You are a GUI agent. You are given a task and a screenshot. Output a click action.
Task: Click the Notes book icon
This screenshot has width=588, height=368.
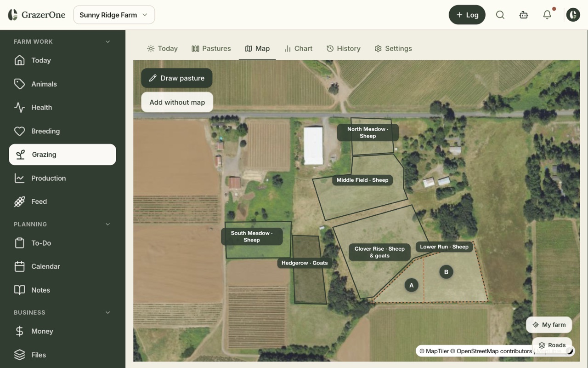pyautogui.click(x=19, y=290)
